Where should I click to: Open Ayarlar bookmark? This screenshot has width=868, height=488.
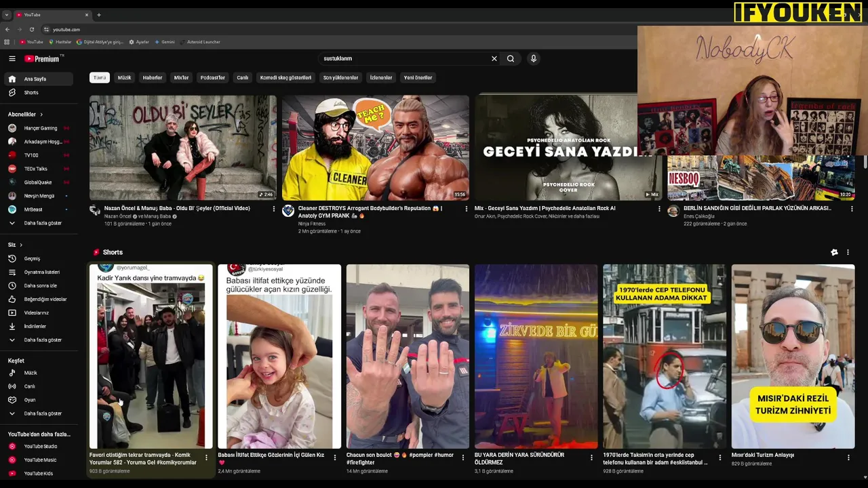[139, 42]
